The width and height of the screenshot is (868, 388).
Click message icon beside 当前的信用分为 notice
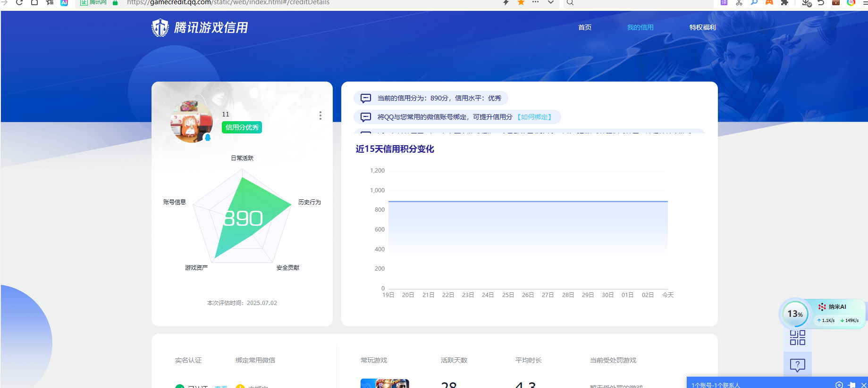click(366, 98)
